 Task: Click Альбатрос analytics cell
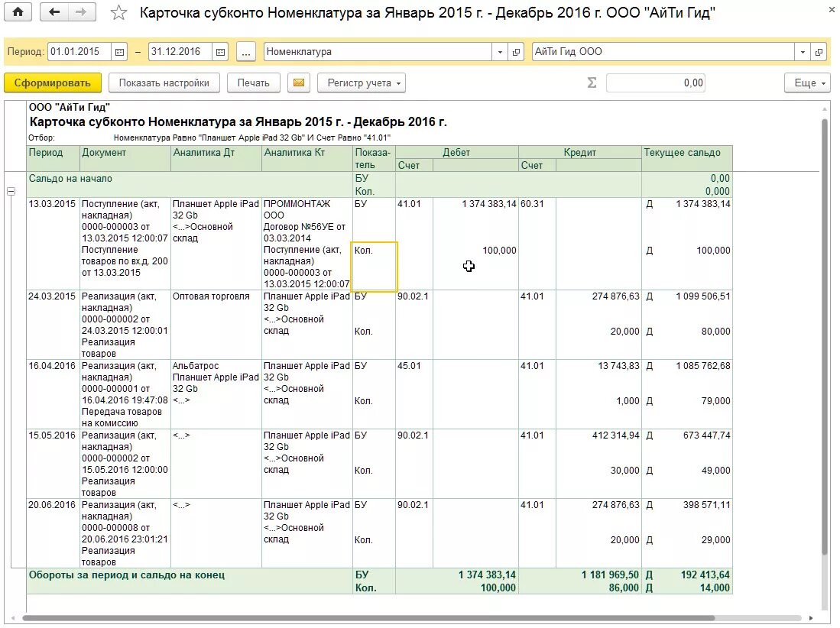pyautogui.click(x=196, y=366)
